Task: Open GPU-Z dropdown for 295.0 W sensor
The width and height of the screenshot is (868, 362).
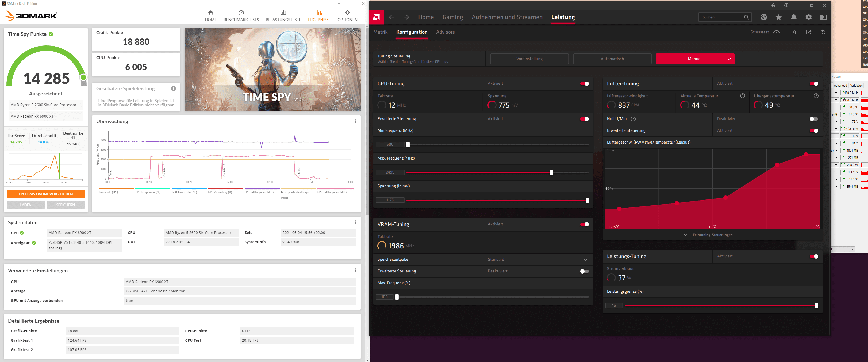Action: (836, 165)
